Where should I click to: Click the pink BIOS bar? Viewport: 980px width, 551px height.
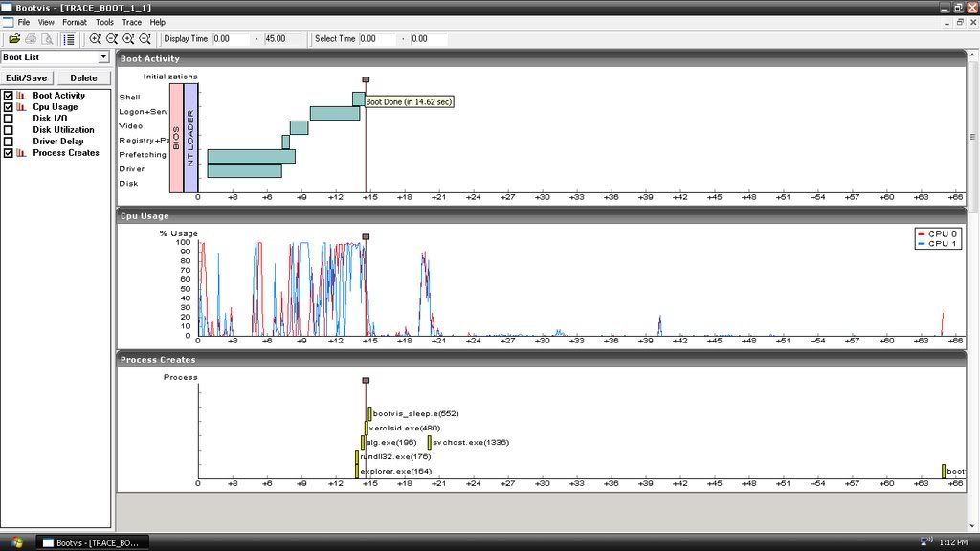176,138
